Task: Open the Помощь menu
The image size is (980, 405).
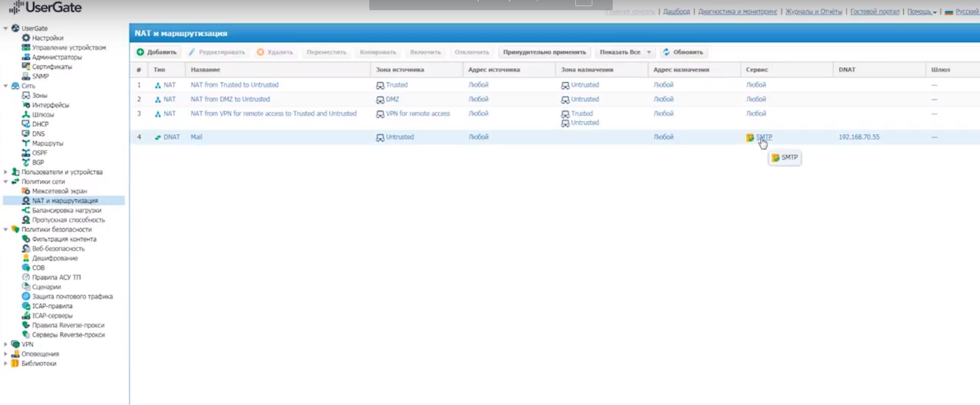Action: [922, 11]
